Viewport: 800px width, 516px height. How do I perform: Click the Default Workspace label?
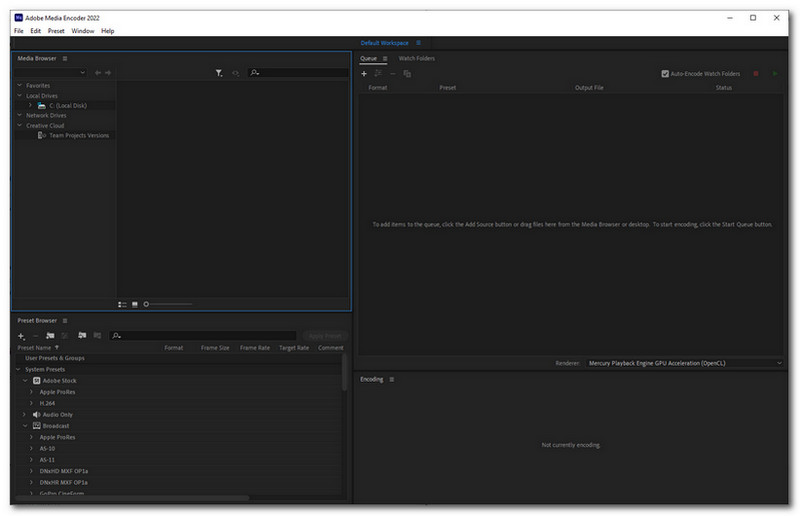coord(385,43)
